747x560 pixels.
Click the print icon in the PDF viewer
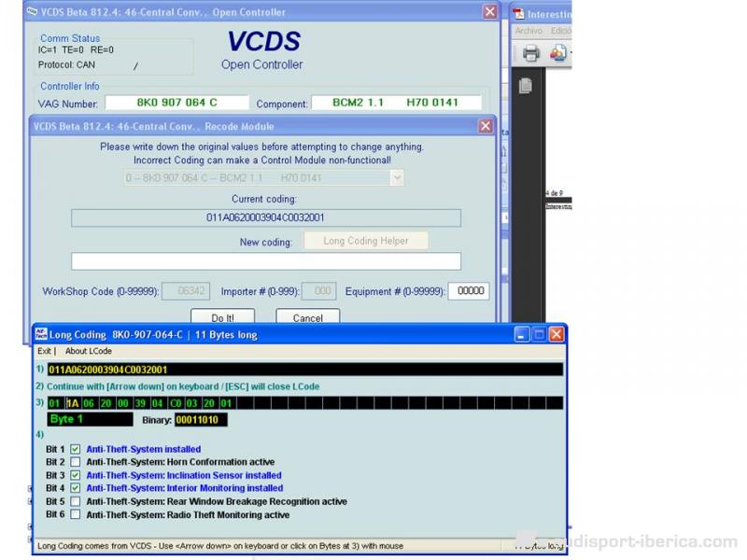coord(530,54)
